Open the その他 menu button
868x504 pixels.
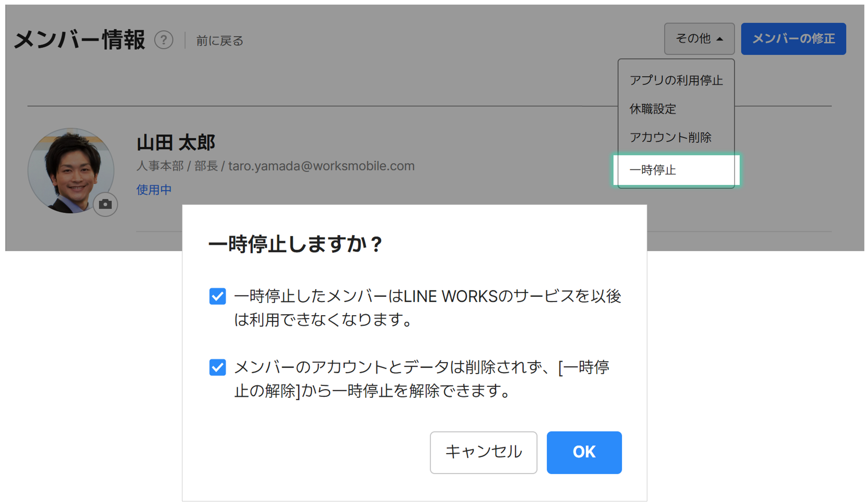click(x=699, y=39)
